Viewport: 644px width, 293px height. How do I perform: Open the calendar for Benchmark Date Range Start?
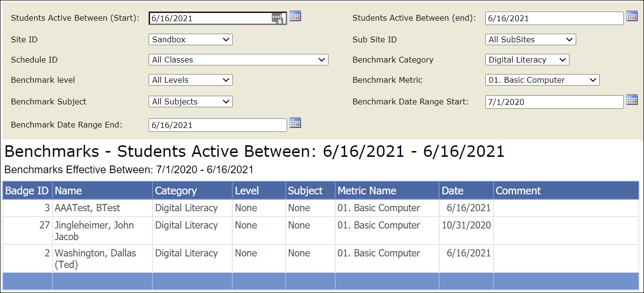tap(631, 100)
